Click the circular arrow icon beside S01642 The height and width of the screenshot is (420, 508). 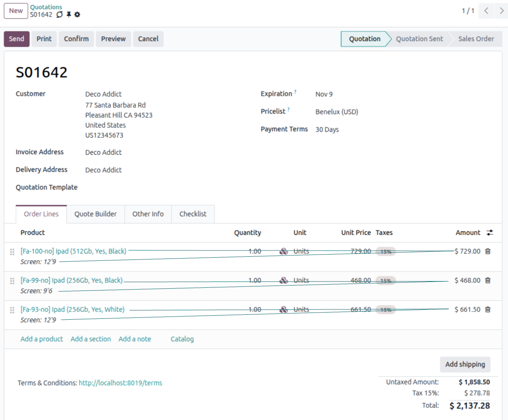pyautogui.click(x=60, y=15)
